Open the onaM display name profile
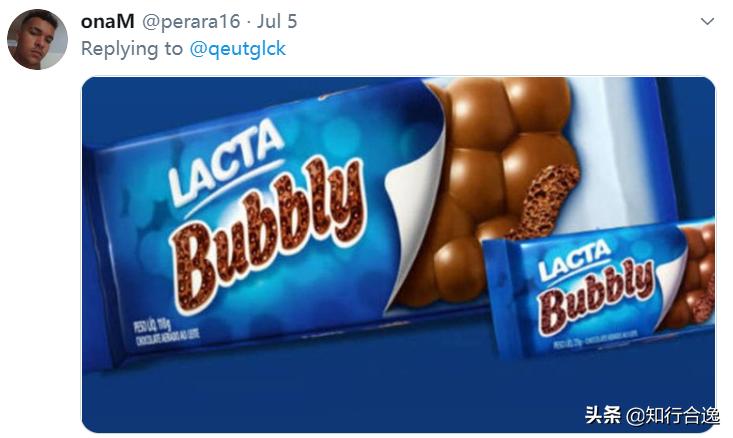The height and width of the screenshot is (438, 733). coord(108,22)
